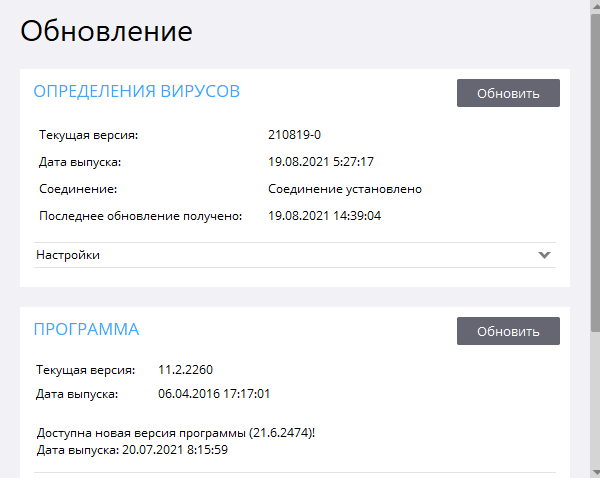Screen dimensions: 600x478
Task: Click virus definitions version 210819-0
Action: coord(294,135)
